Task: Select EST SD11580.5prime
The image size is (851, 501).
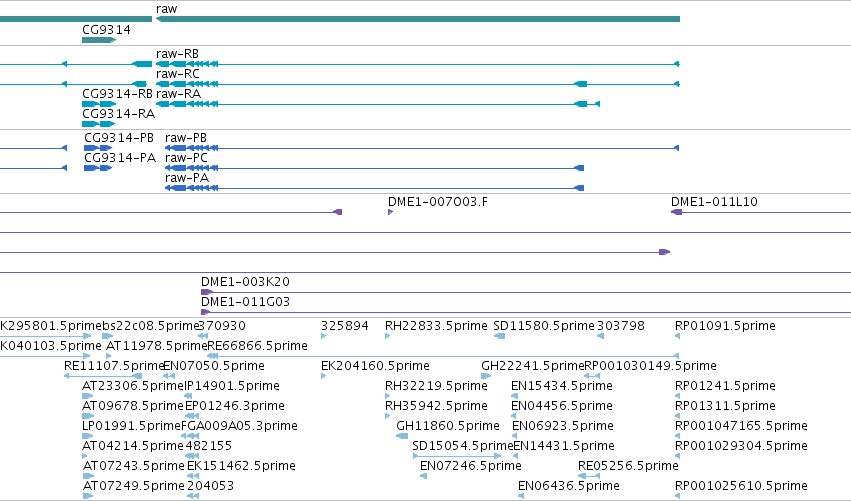Action: (x=544, y=326)
